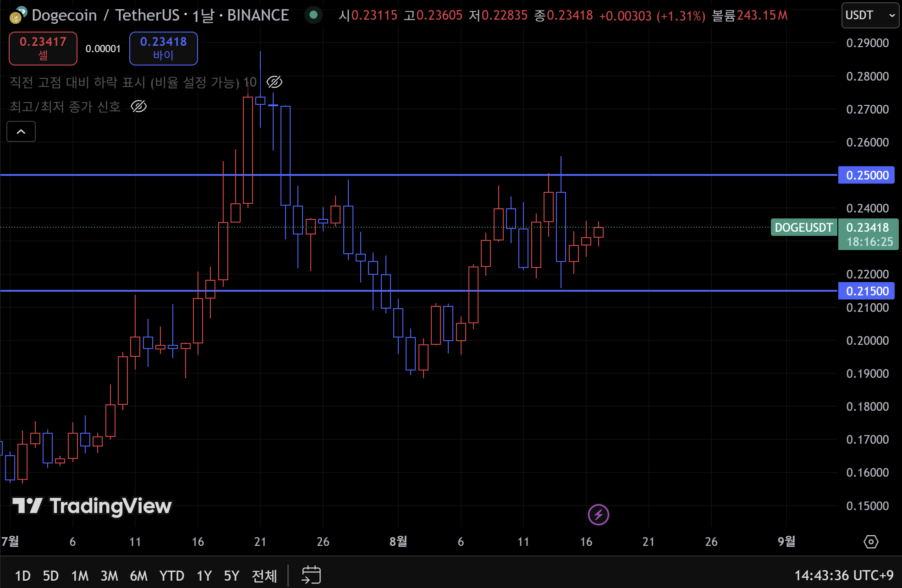Select the 1M time range

click(80, 576)
